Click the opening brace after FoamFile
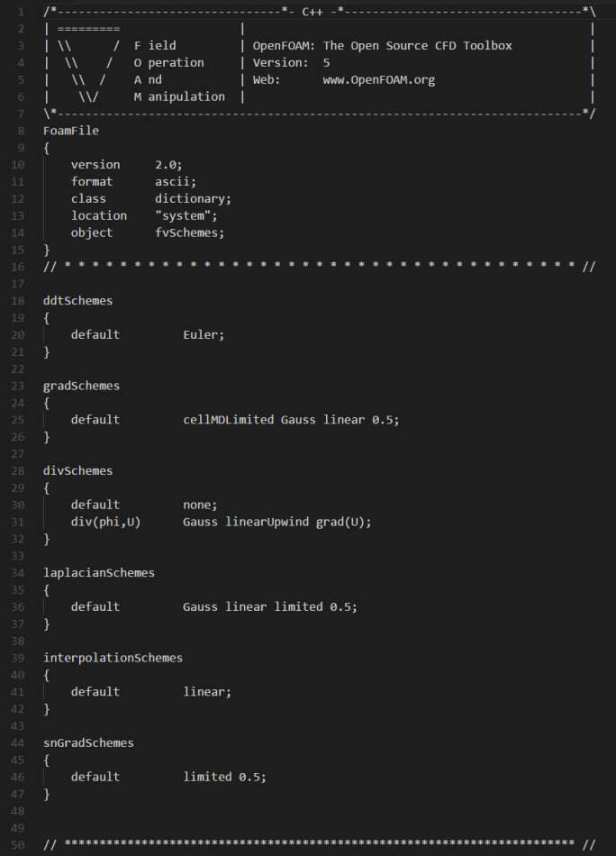Screen dimensions: 616x856 point(46,148)
